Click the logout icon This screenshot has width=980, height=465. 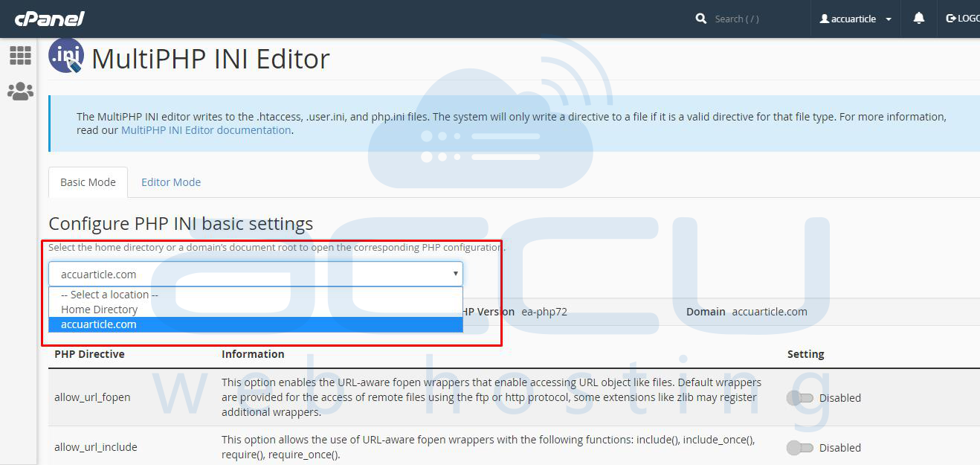pos(950,19)
